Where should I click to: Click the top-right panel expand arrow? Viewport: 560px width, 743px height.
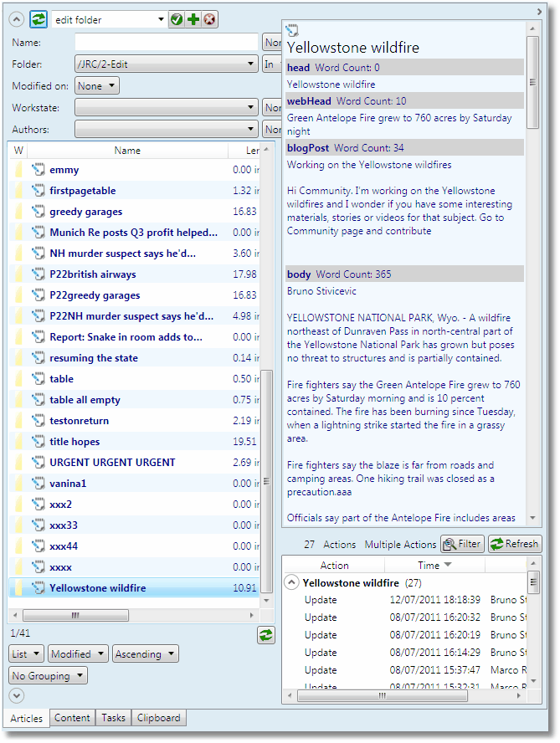[539, 11]
